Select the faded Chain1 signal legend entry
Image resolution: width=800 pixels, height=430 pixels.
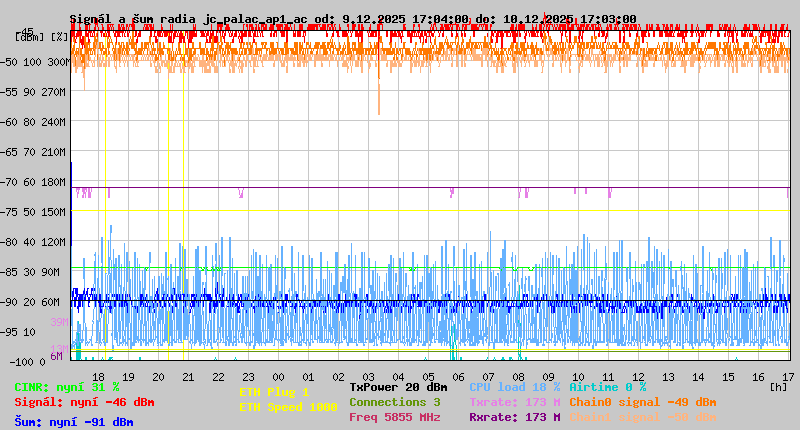tap(643, 417)
